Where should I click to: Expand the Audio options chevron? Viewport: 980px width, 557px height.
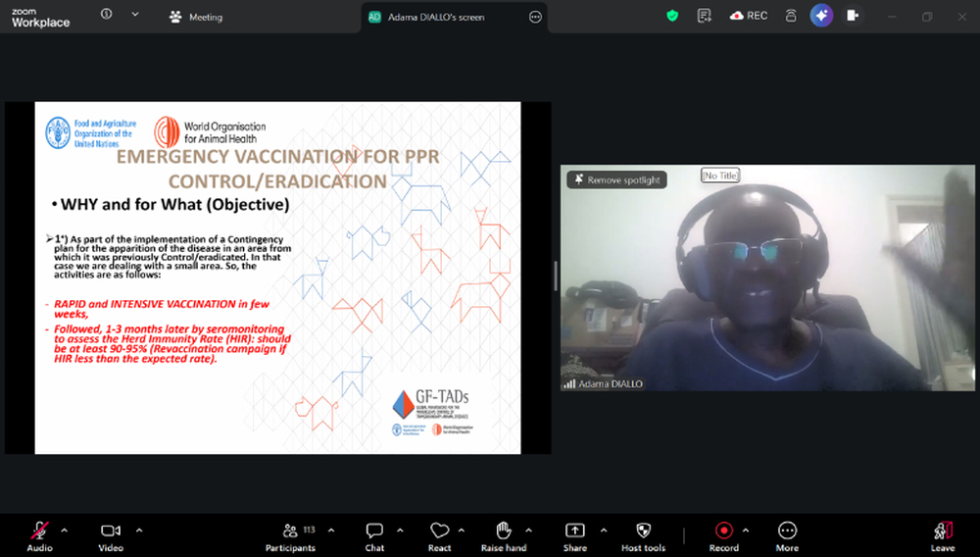[x=65, y=530]
